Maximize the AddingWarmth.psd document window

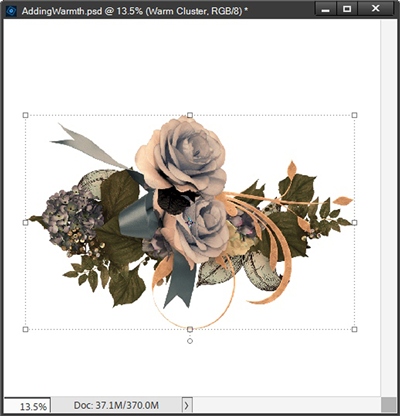[347, 9]
